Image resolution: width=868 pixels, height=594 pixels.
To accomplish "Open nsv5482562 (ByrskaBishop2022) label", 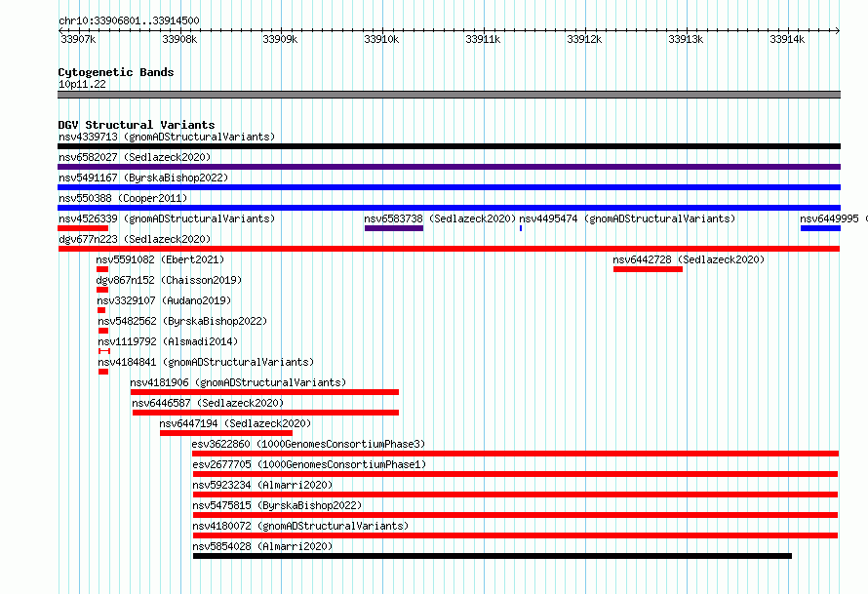I will tap(182, 321).
